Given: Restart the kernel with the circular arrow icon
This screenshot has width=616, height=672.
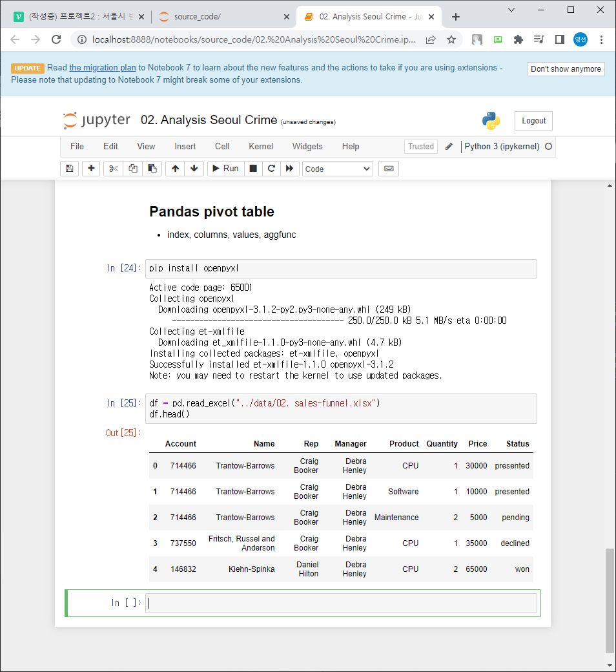Looking at the screenshot, I should click(271, 169).
